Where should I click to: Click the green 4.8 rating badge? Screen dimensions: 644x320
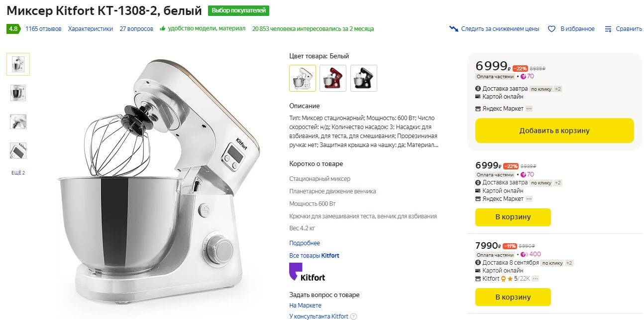13,28
